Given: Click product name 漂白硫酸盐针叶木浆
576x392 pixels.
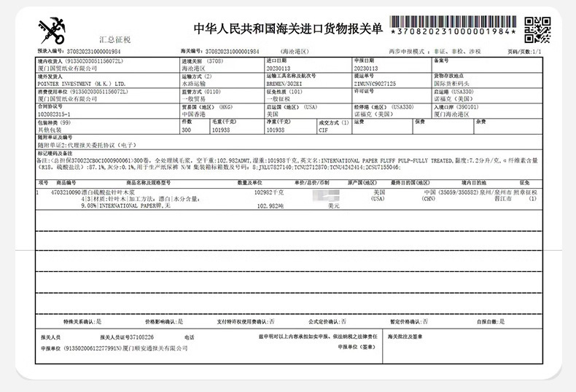Looking at the screenshot, I should click(x=108, y=192).
